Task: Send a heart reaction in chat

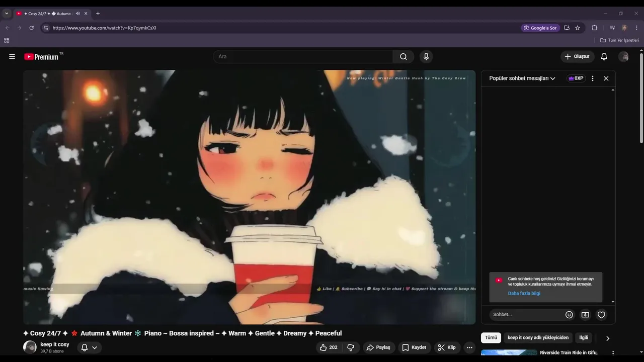Action: [601, 315]
